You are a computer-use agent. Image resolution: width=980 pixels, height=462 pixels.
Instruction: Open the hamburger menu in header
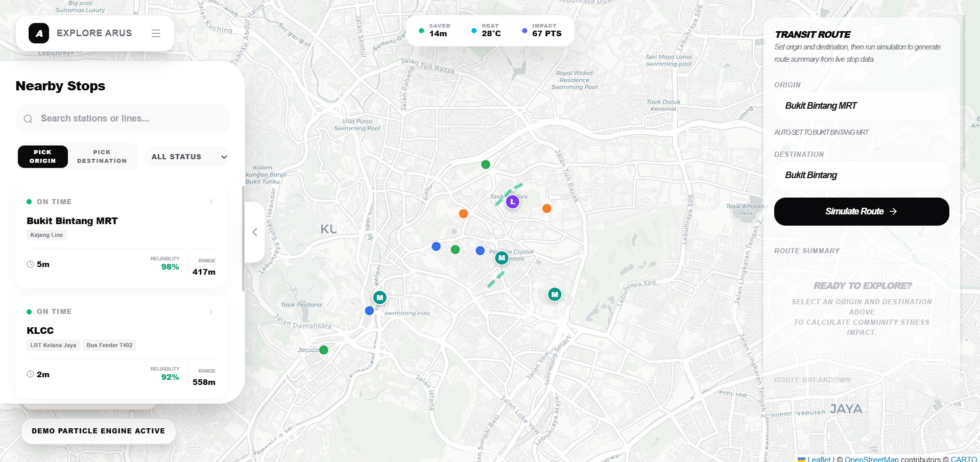pyautogui.click(x=156, y=33)
